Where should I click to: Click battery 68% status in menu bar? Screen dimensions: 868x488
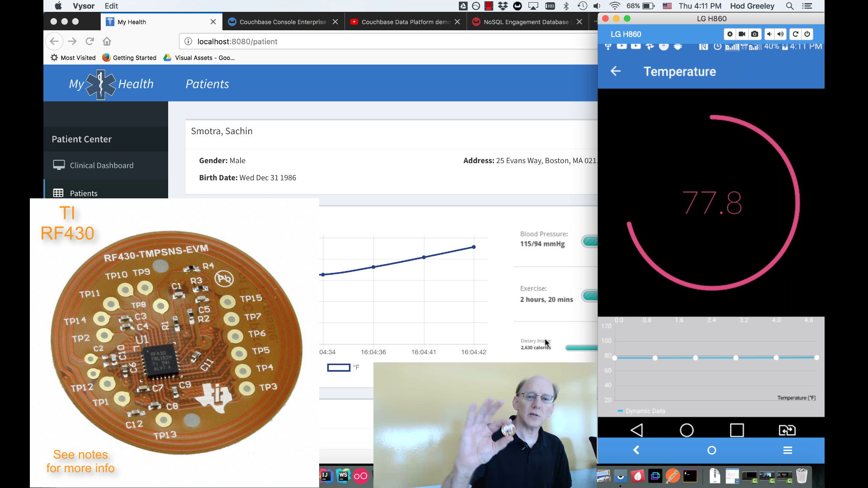pos(640,6)
